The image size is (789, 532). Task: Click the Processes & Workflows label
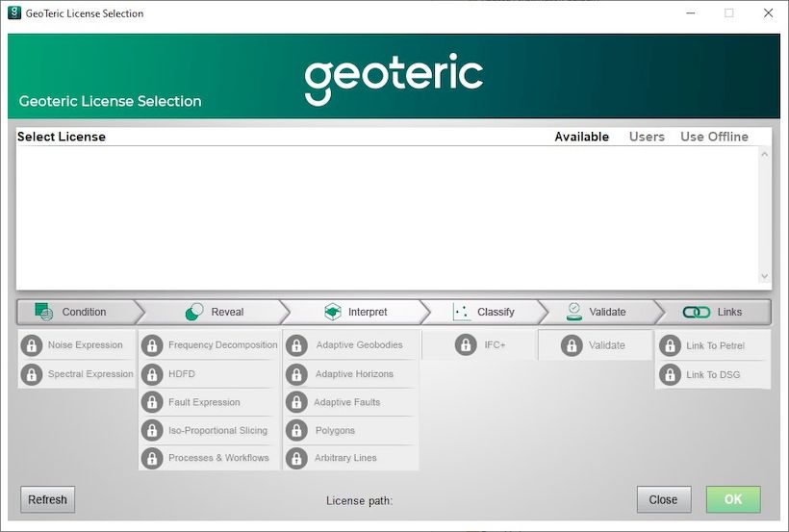(x=218, y=458)
